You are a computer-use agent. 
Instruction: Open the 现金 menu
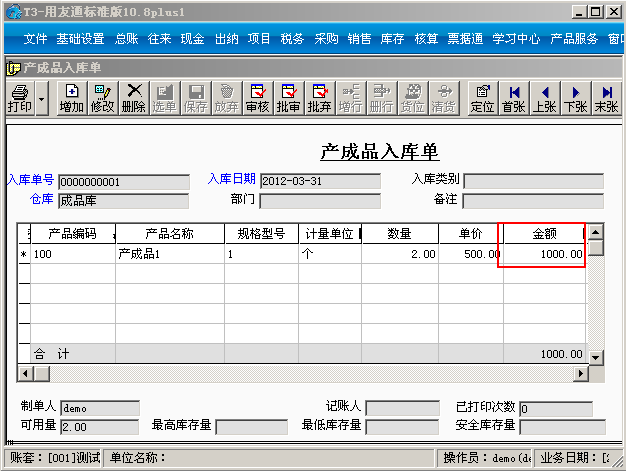(x=192, y=39)
